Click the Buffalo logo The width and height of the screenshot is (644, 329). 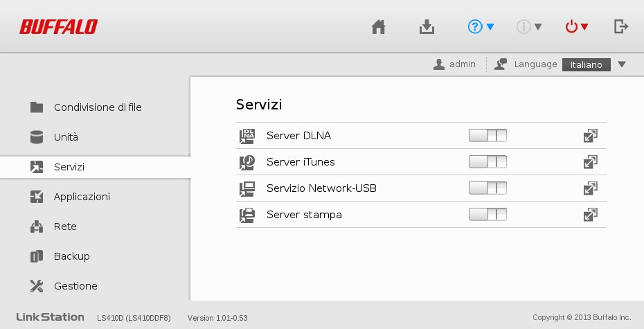[58, 27]
